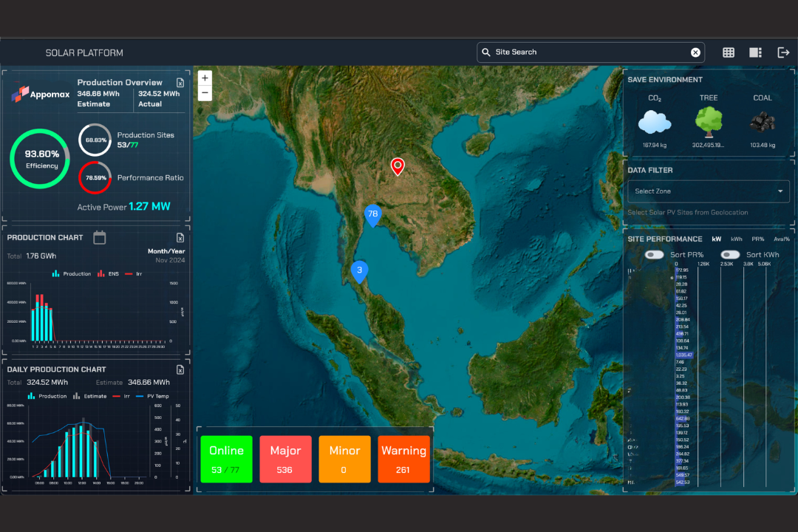
Task: Export the Daily Production Chart data
Action: 180,369
